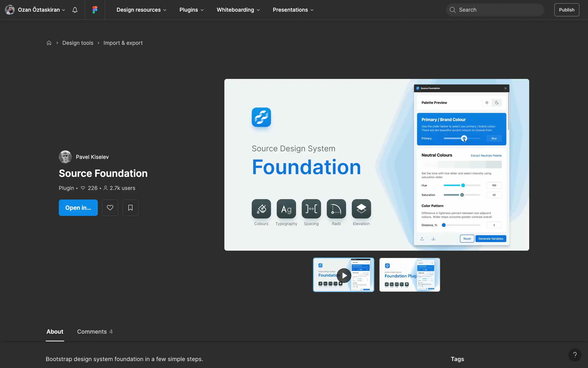
Task: Click the Pavel Kiselev author name
Action: point(92,157)
